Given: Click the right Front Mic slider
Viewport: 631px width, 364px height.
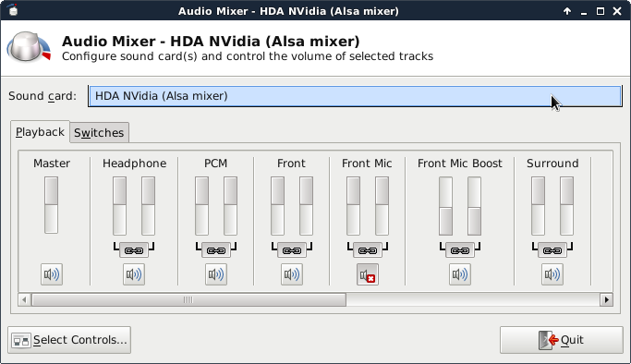Looking at the screenshot, I should pos(382,206).
